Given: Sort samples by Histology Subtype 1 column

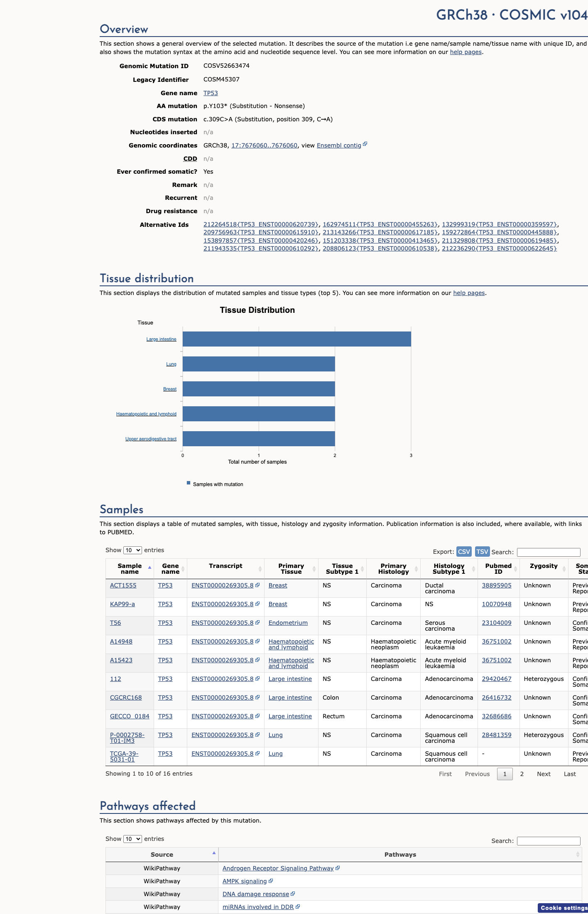Looking at the screenshot, I should pyautogui.click(x=449, y=569).
